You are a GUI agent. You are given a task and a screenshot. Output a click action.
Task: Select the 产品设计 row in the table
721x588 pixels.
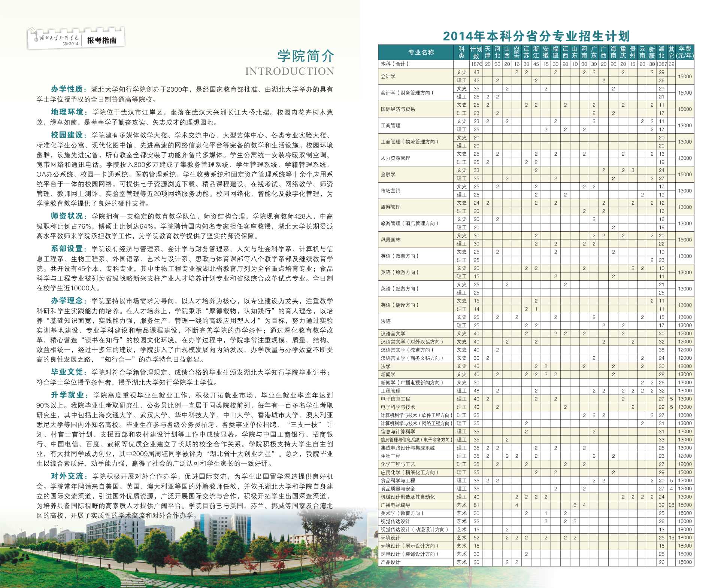[x=390, y=562]
